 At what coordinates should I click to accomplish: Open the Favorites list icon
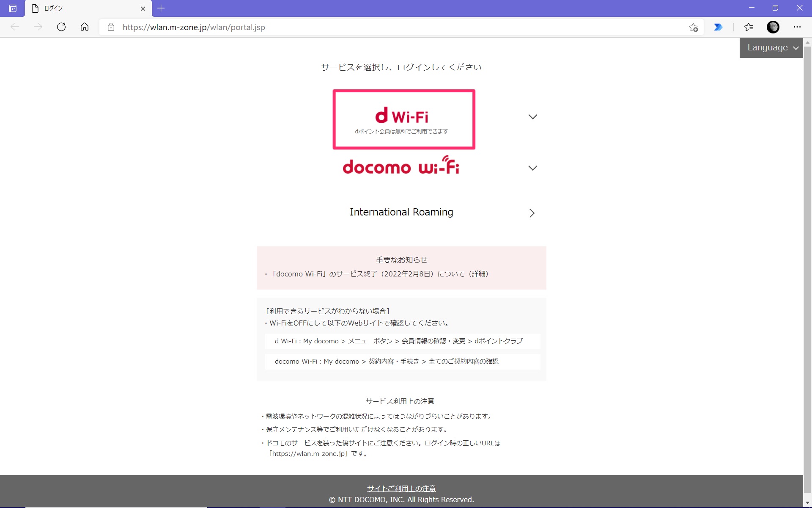[749, 27]
